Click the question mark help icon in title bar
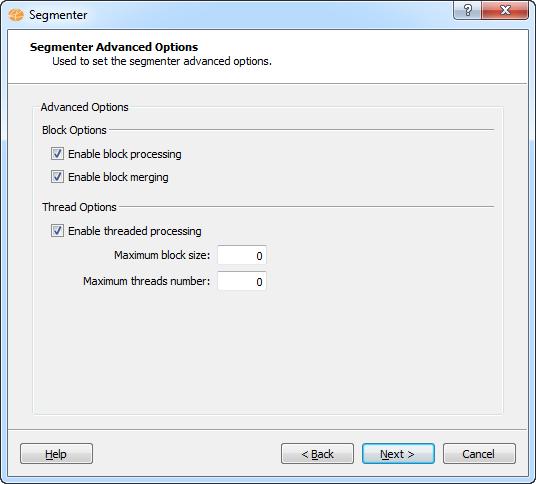 tap(467, 10)
